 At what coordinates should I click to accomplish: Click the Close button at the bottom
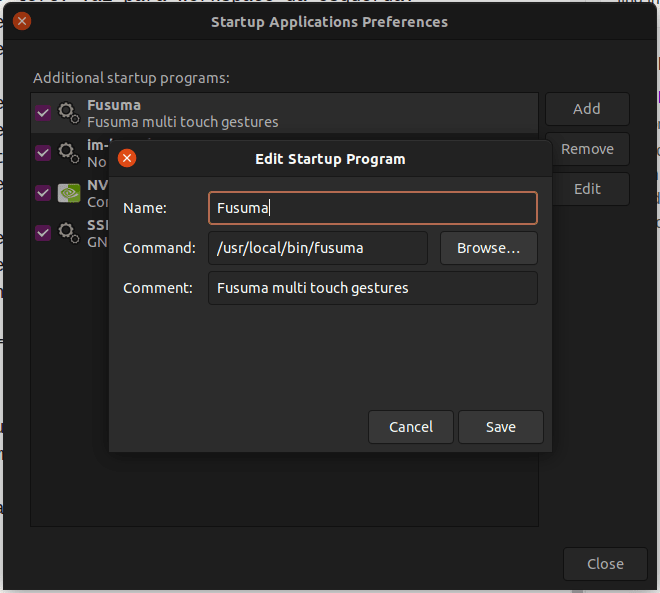[605, 564]
